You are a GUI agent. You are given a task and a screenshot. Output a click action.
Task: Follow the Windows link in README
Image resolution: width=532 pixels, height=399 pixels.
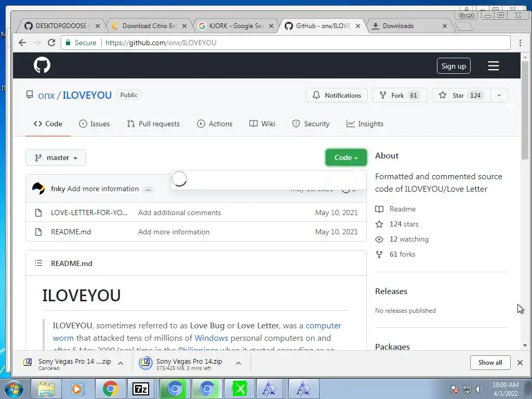pos(211,338)
